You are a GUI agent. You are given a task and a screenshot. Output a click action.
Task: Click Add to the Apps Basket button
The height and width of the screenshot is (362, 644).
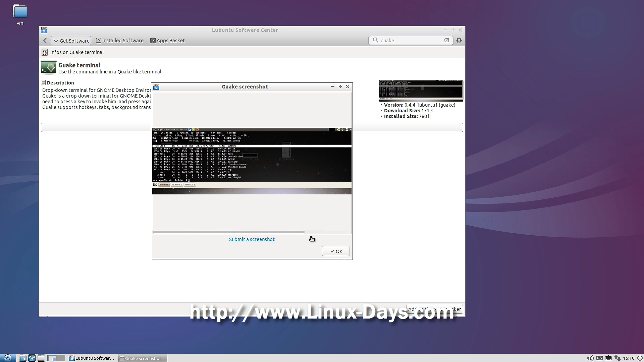pos(435,309)
